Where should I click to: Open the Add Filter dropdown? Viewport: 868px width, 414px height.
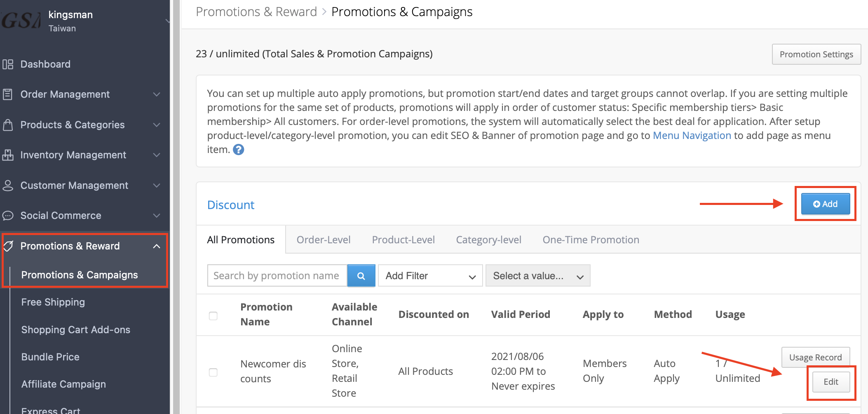[430, 276]
